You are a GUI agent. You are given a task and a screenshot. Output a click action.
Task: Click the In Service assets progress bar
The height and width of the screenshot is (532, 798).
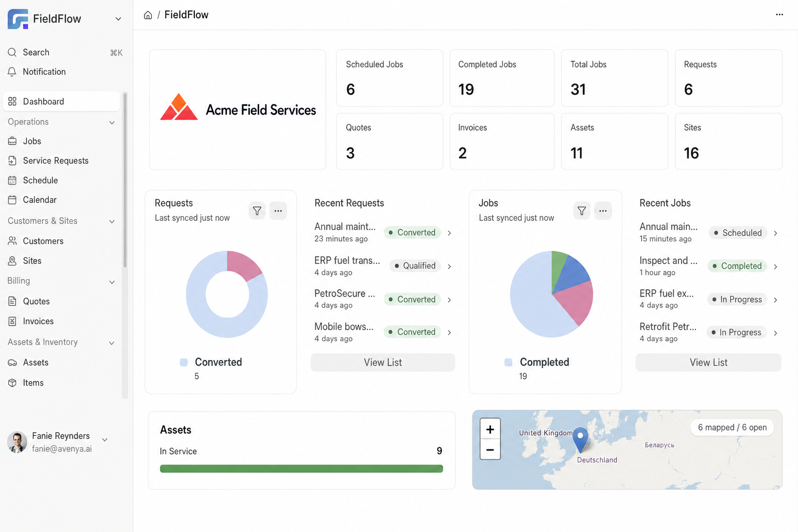point(301,469)
